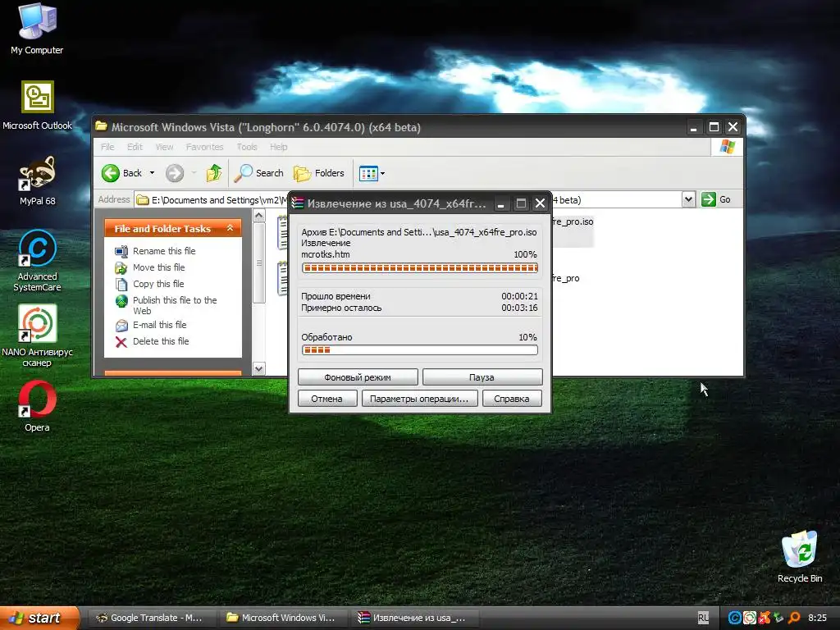Open the Tools menu
The width and height of the screenshot is (840, 630).
(247, 147)
